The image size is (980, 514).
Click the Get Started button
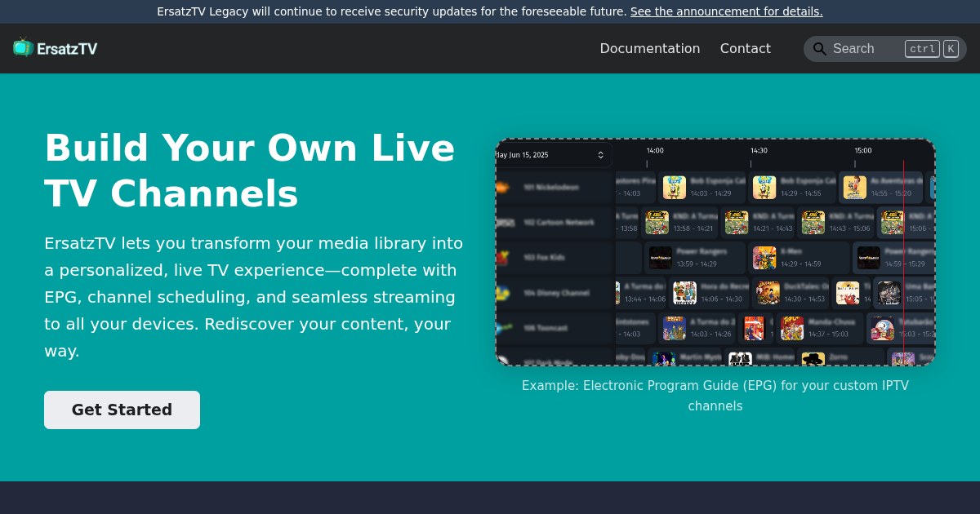click(122, 410)
